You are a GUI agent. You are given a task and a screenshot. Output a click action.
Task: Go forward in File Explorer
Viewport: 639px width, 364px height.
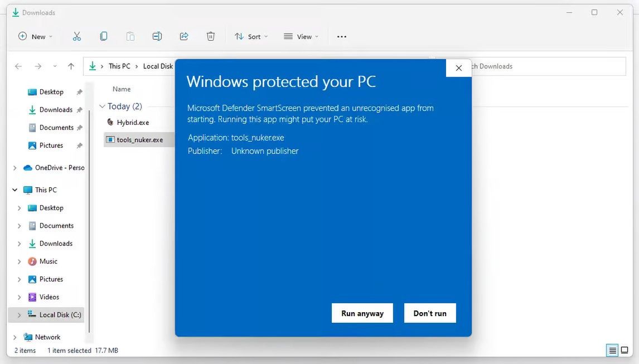pos(38,66)
